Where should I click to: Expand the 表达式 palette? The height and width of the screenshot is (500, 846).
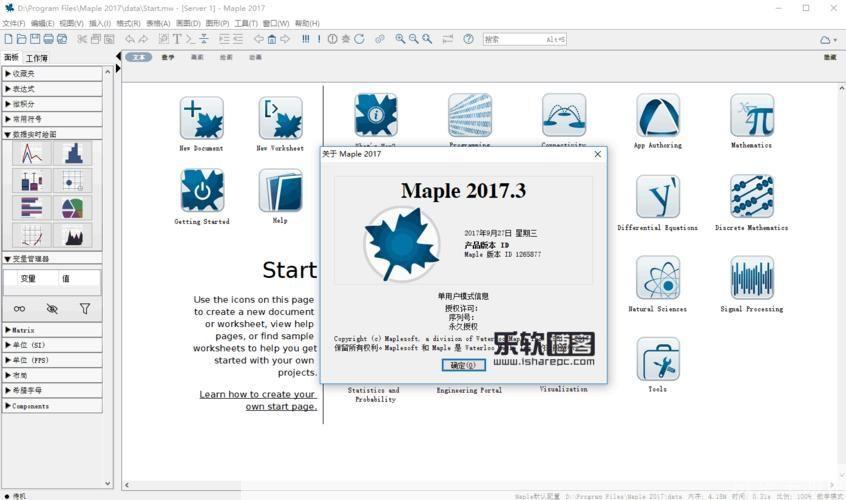coord(52,88)
